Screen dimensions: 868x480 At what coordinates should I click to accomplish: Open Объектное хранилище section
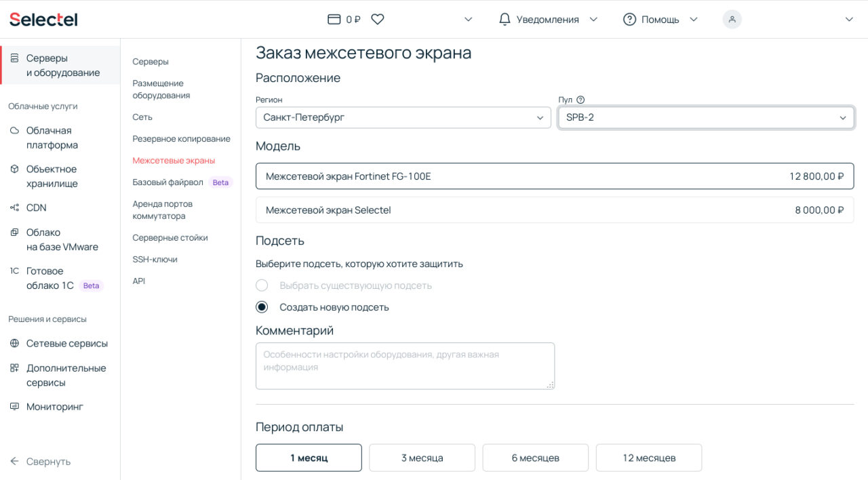52,176
